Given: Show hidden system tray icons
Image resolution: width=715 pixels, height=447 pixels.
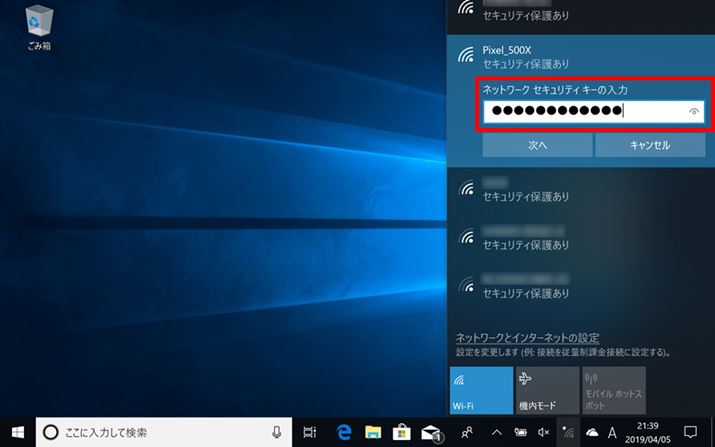Looking at the screenshot, I should (497, 432).
